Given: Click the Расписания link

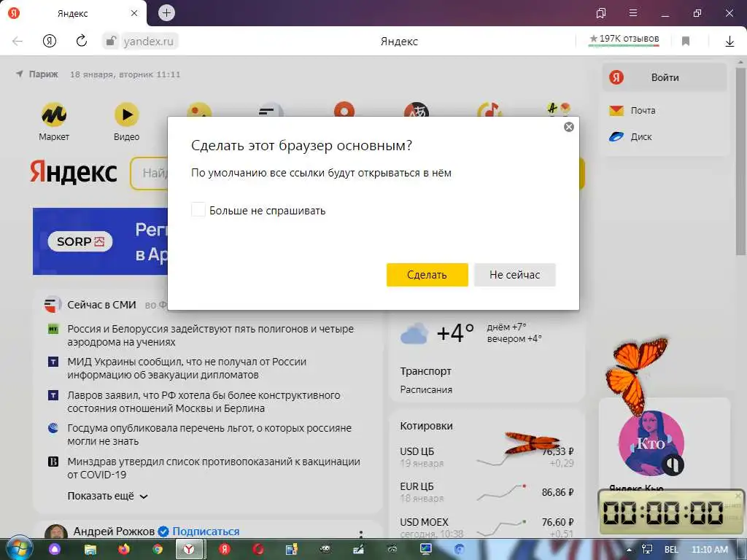Looking at the screenshot, I should [x=426, y=389].
